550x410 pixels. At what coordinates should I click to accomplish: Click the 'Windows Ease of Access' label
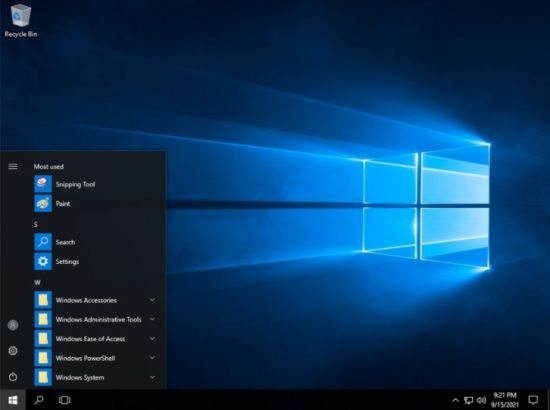click(90, 339)
